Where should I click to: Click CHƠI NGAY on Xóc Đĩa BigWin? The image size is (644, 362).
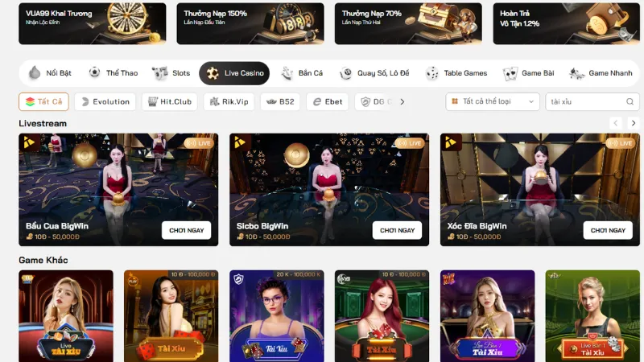tap(608, 230)
